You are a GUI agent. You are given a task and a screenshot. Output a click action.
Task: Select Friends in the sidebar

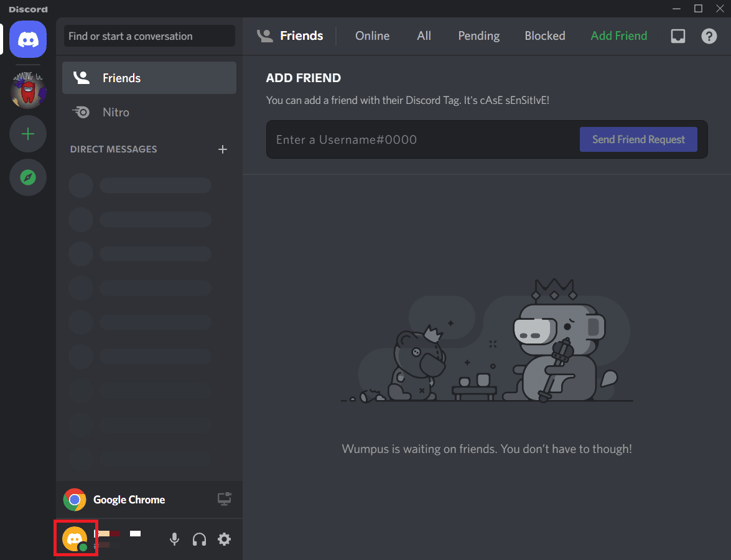click(x=149, y=78)
